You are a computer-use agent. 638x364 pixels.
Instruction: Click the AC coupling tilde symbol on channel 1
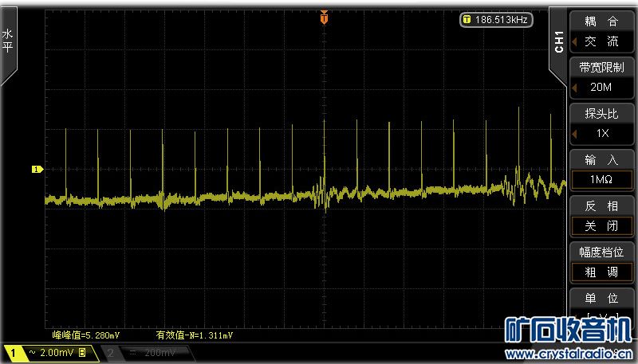pos(32,352)
